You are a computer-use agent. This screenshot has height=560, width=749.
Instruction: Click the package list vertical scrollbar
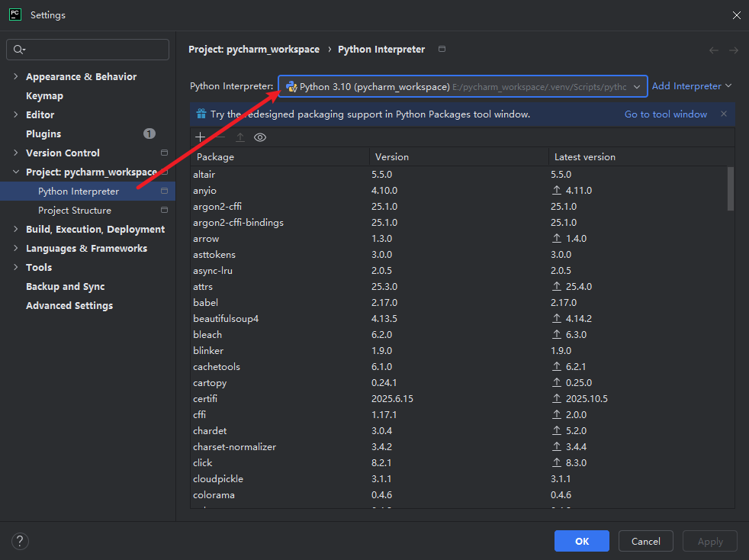tap(731, 188)
